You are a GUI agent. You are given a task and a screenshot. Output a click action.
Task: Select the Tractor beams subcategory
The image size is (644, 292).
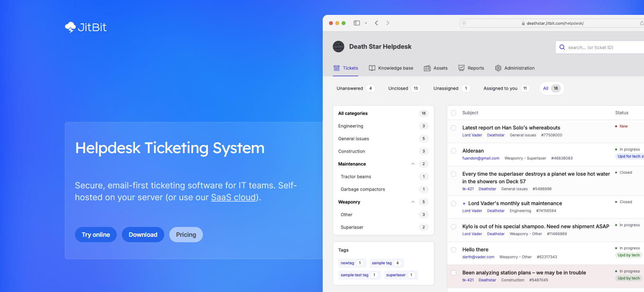383,176
